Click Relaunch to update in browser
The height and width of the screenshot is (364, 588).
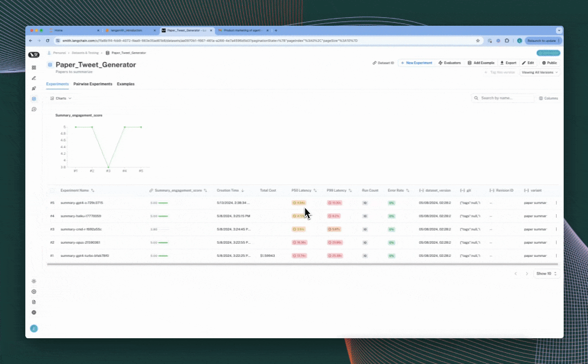click(543, 40)
